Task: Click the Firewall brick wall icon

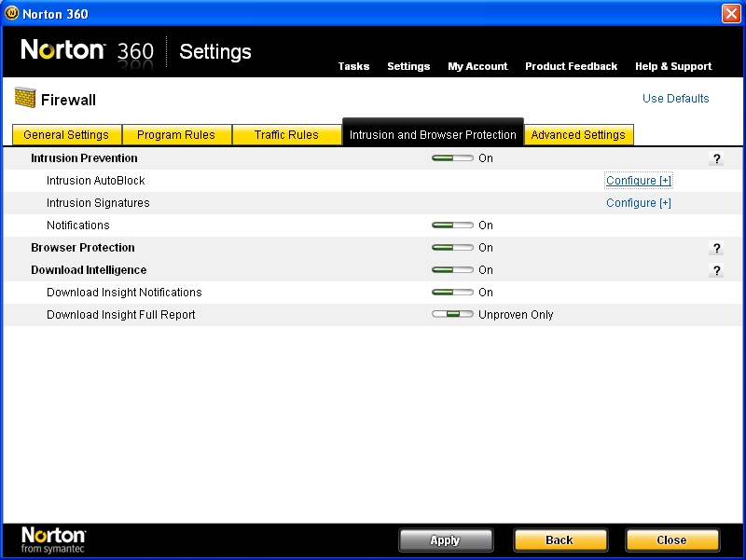Action: [x=25, y=98]
